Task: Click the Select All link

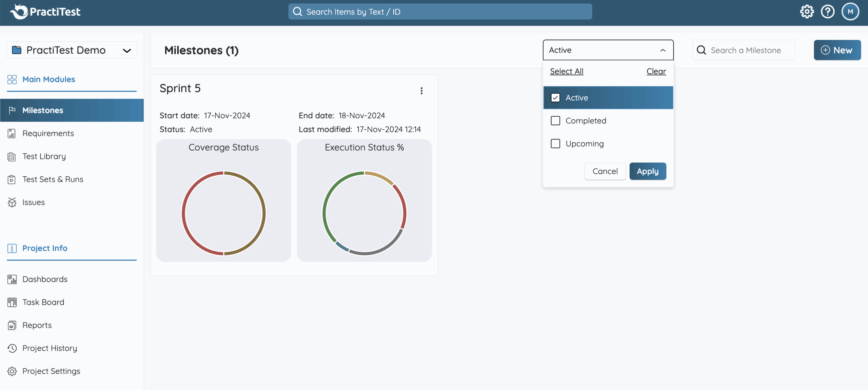Action: click(567, 71)
